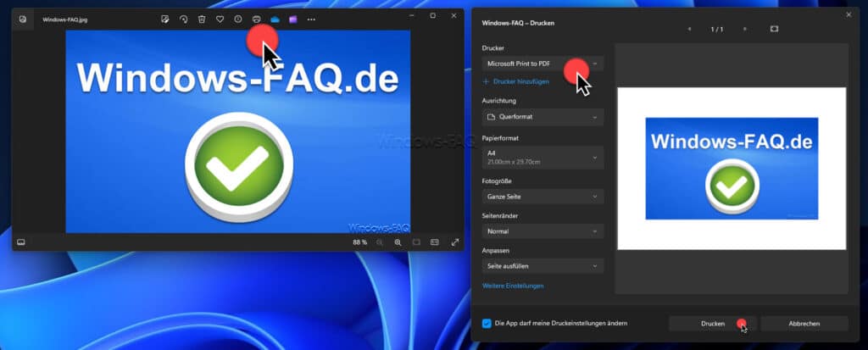Viewport: 868px width, 350px height.
Task: Click the zoom in magnifier icon
Action: click(x=398, y=242)
